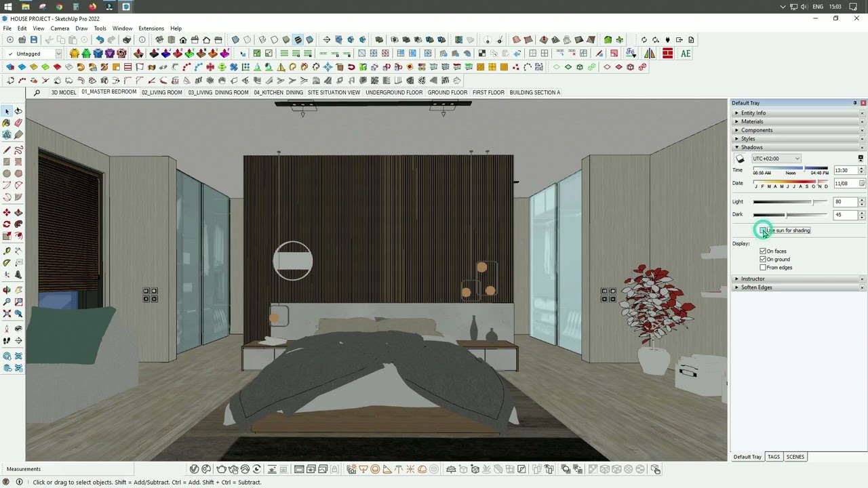
Task: Click the Date slider in Shadows
Action: [x=790, y=182]
